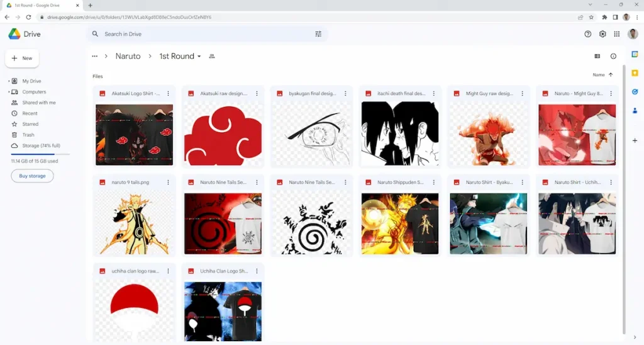Get add-ons plus icon
The height and width of the screenshot is (345, 644).
coord(635,140)
